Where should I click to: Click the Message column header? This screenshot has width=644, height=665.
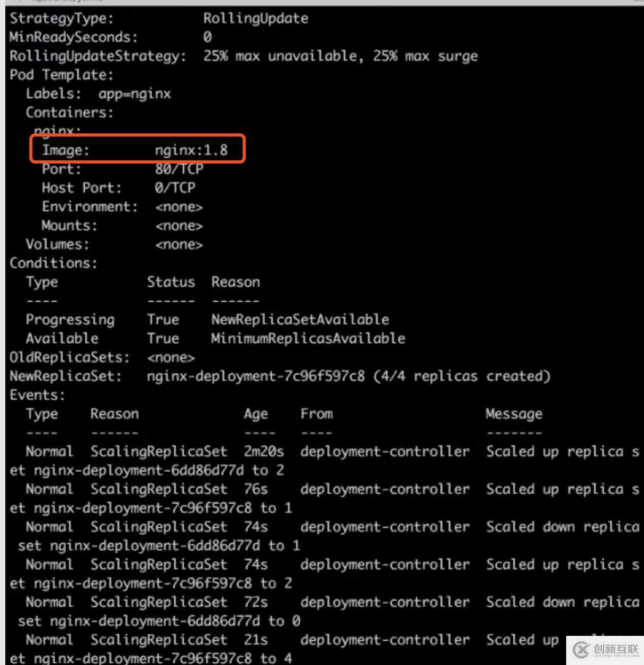[x=514, y=414]
